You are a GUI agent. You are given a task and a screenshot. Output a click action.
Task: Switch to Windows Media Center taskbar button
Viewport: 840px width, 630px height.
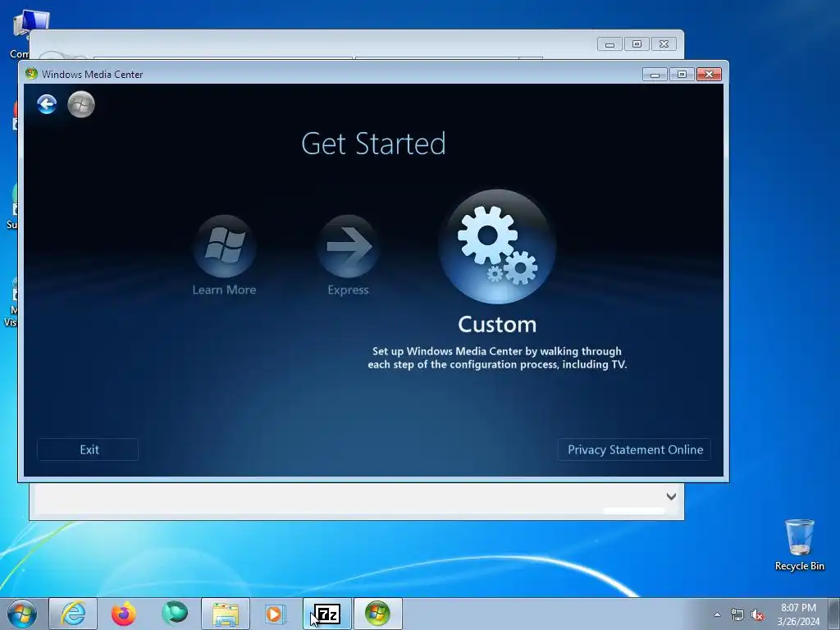[377, 614]
